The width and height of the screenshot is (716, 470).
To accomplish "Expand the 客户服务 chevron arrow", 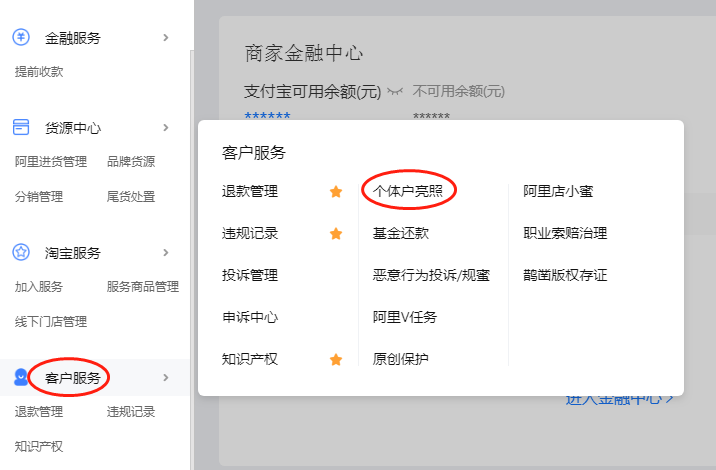I will tap(166, 377).
